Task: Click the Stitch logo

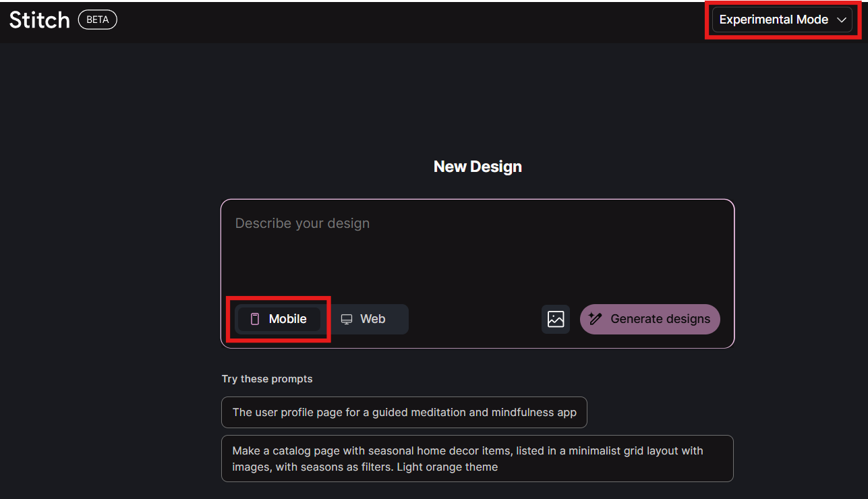Action: coord(40,20)
